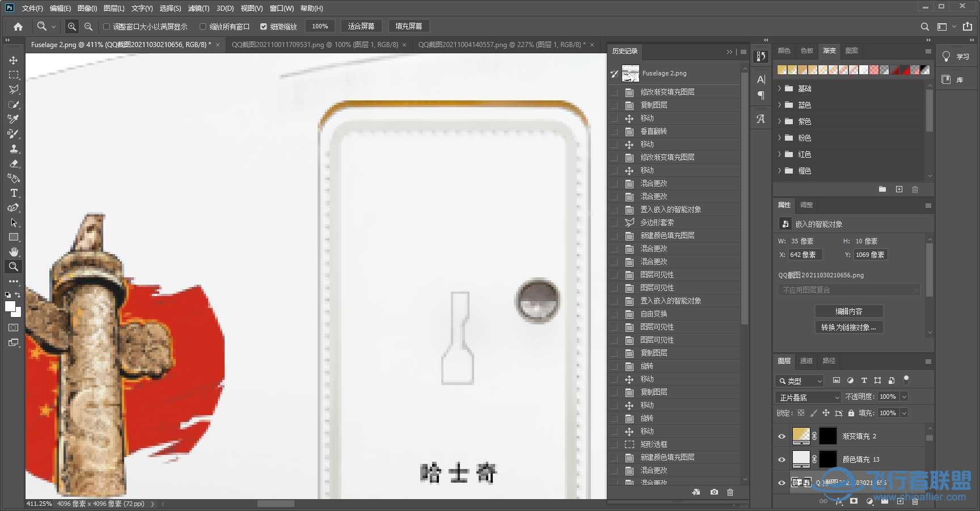Open the History panel snapshot camera icon
The width and height of the screenshot is (980, 511).
pyautogui.click(x=713, y=492)
